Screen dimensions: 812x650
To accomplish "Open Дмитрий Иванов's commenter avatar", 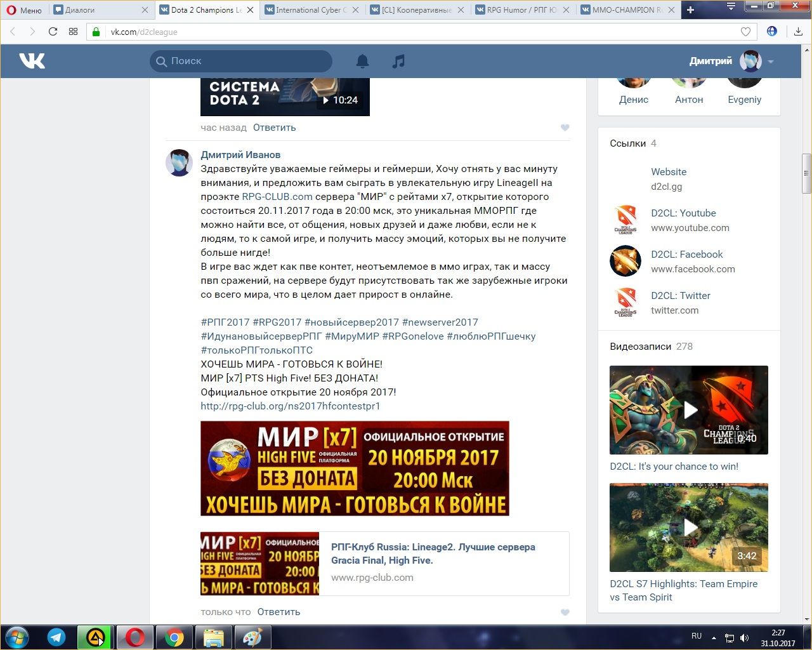I will click(179, 163).
